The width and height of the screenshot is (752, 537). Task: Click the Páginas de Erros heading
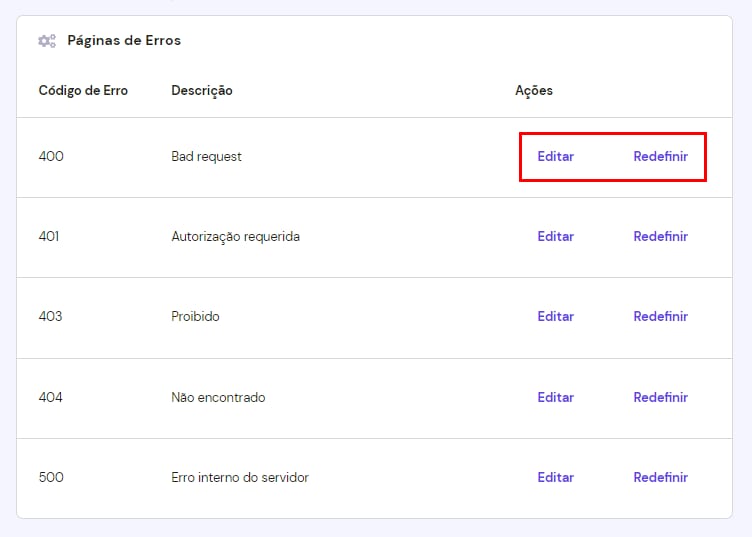pyautogui.click(x=124, y=41)
